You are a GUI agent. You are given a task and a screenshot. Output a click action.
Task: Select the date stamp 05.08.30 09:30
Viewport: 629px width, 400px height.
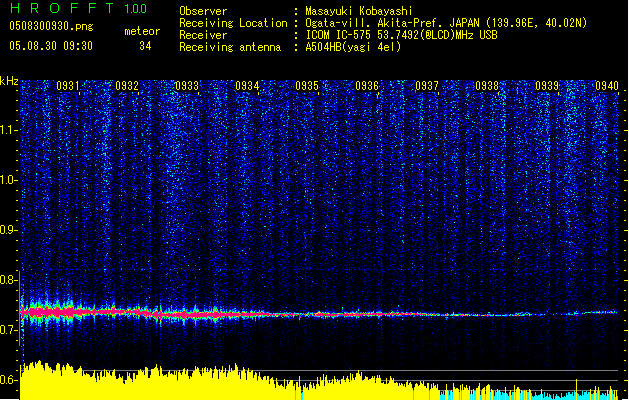[x=50, y=45]
